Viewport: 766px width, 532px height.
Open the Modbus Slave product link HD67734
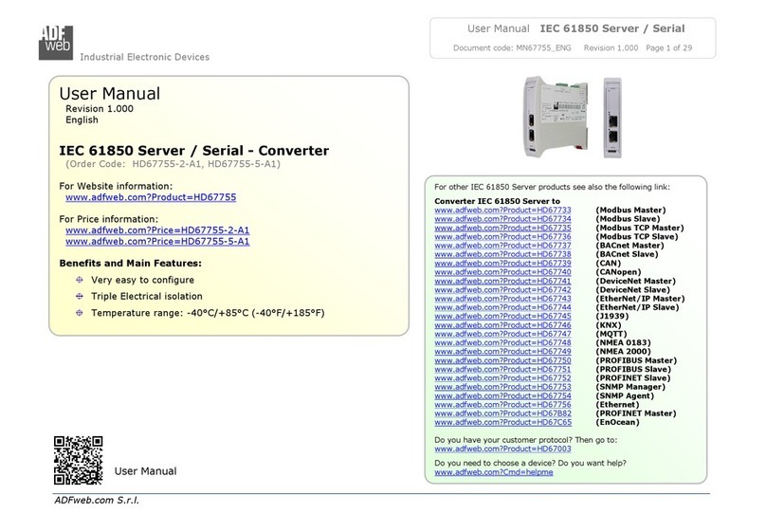pyautogui.click(x=502, y=219)
